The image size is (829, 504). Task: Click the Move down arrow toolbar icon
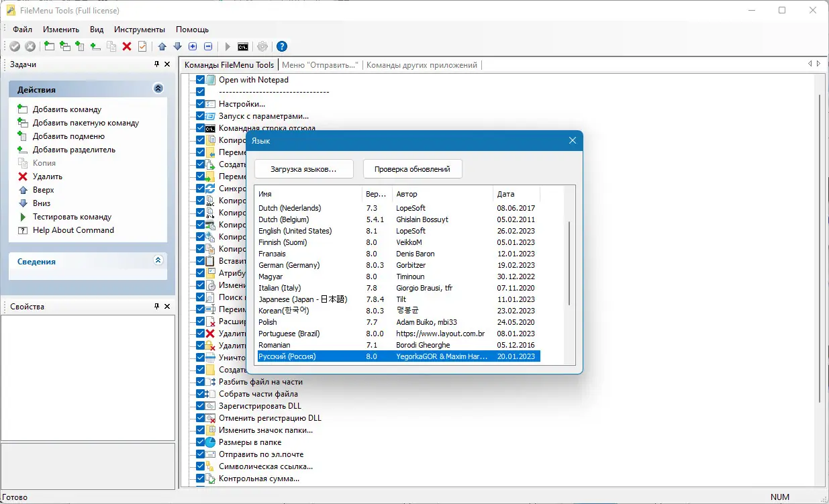tap(177, 46)
